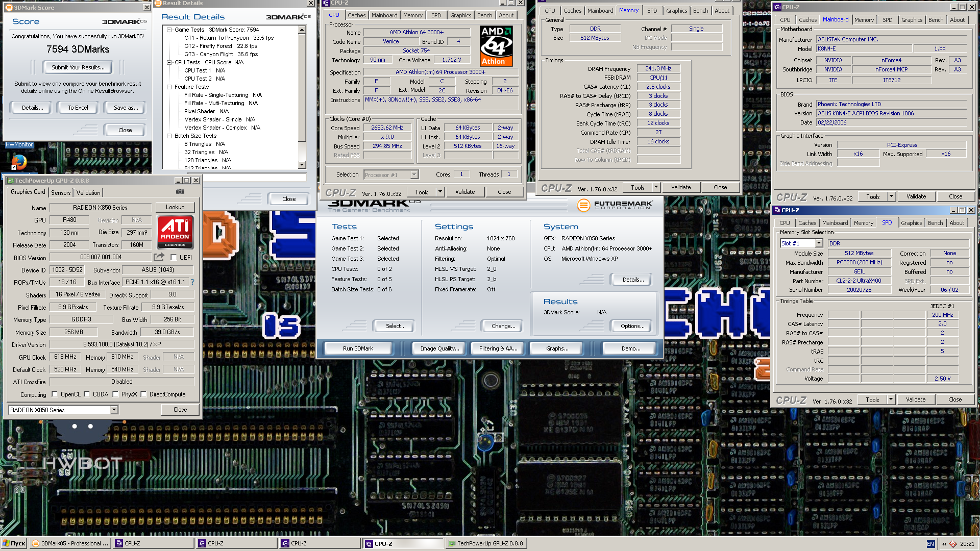Click the Run 3DMark button
The image size is (980, 551).
coord(358,348)
